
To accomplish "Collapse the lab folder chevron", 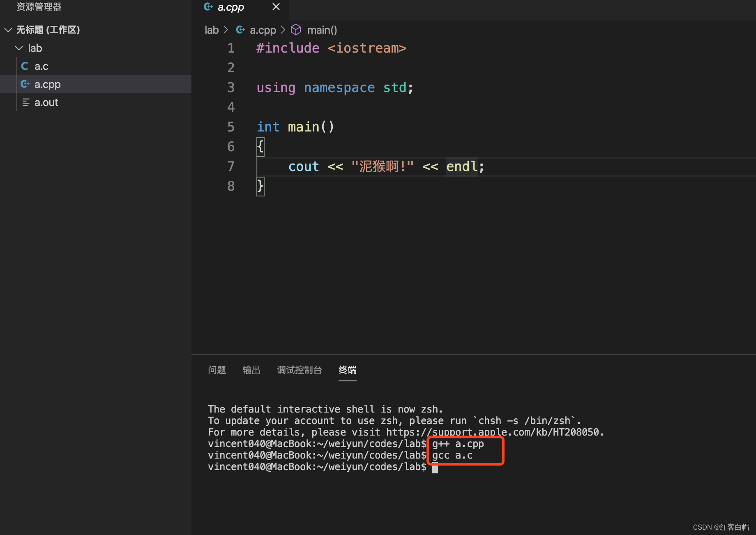I will 19,48.
